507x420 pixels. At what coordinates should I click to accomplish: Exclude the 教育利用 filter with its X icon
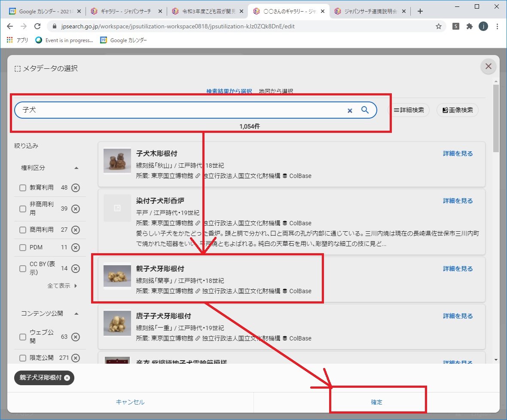(x=76, y=188)
